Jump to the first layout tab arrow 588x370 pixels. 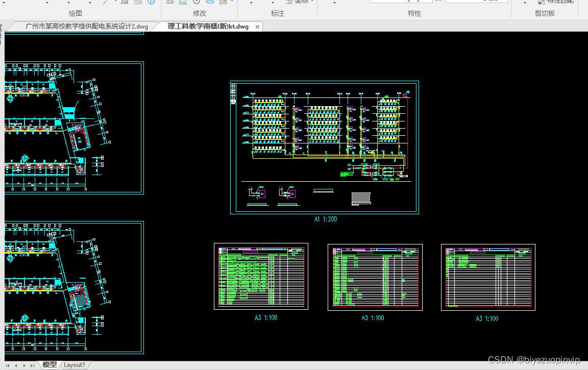coord(8,365)
